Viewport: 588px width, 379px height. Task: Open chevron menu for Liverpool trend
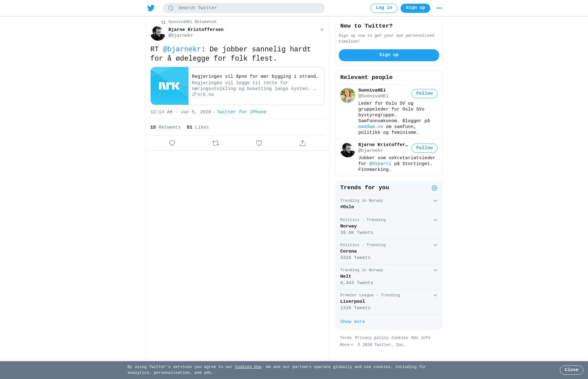435,295
